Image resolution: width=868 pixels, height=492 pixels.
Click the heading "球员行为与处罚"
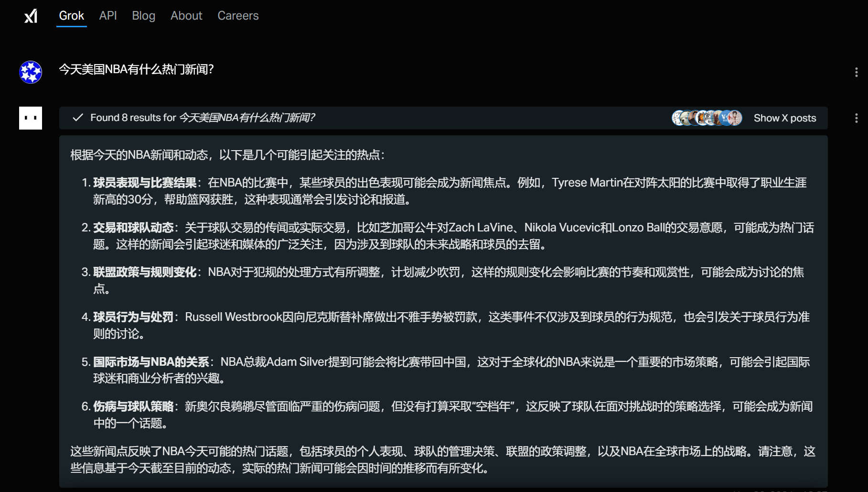pos(133,317)
